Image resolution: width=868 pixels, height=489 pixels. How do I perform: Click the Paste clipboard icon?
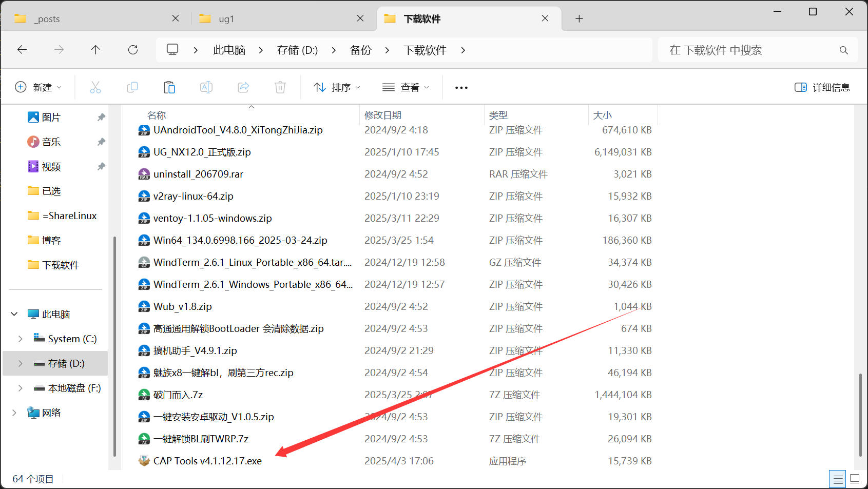(169, 87)
